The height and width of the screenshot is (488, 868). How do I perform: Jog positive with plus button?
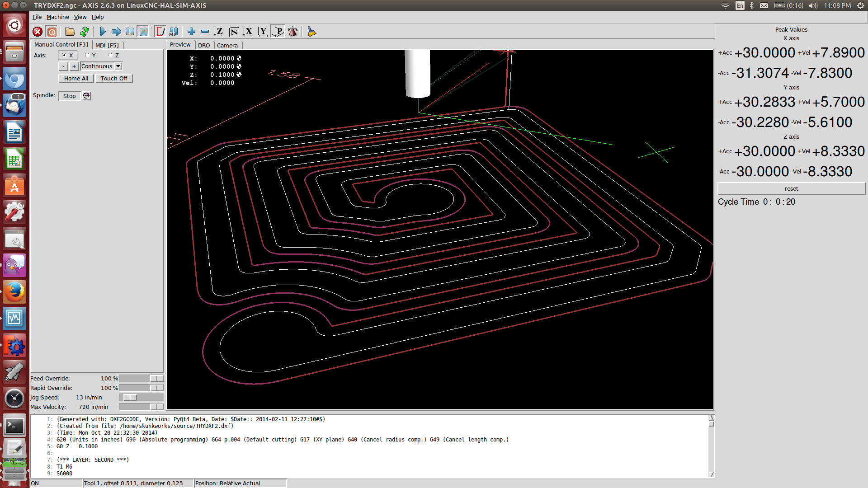point(74,66)
